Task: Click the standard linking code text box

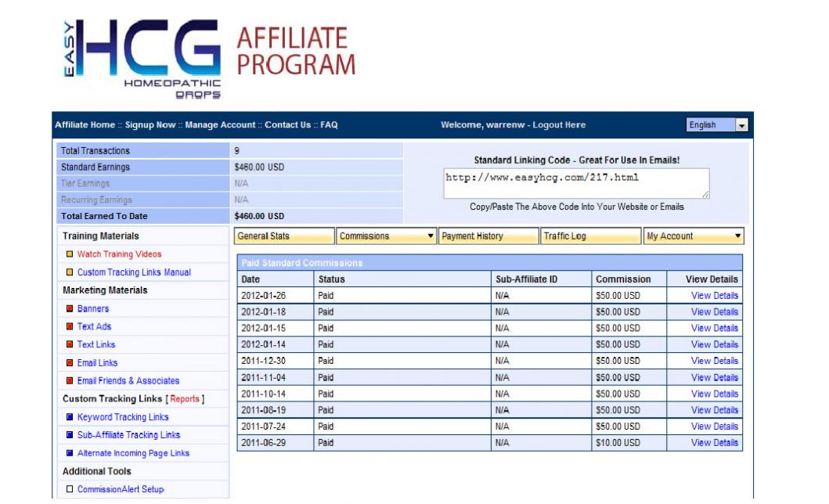Action: (x=576, y=183)
